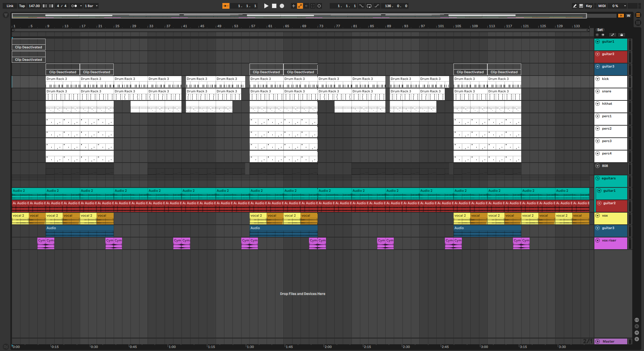Screen dimensions: 644x351
Task: Toggle the Automation Mode icon
Action: [x=612, y=35]
